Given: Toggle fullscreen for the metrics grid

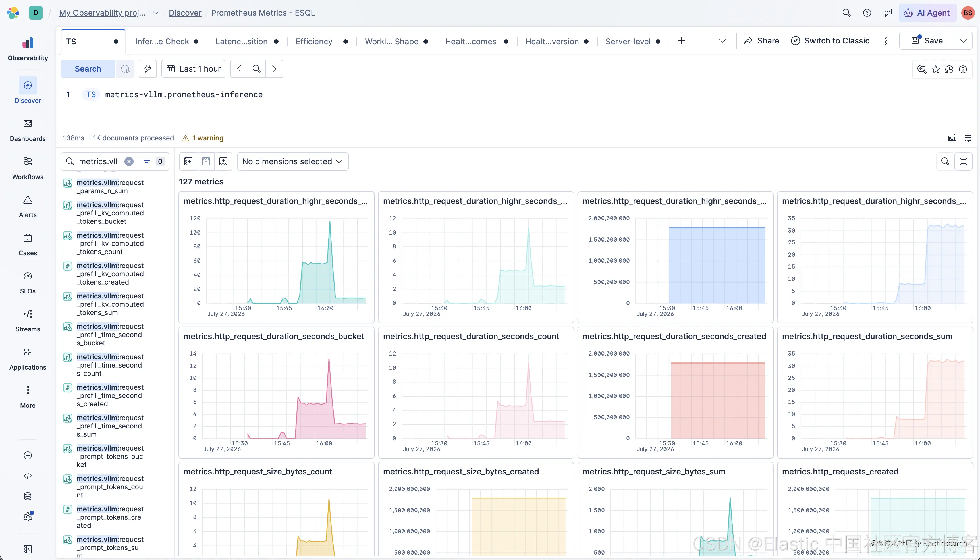Looking at the screenshot, I should pyautogui.click(x=964, y=161).
